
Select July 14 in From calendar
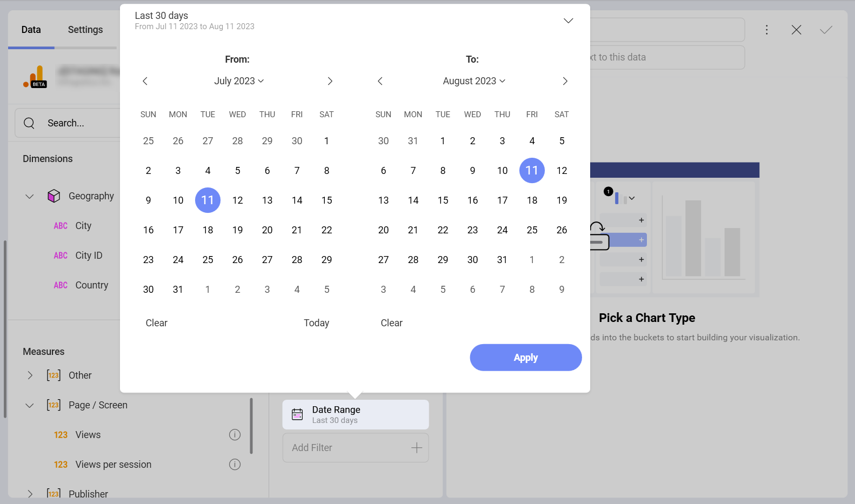[x=297, y=200]
